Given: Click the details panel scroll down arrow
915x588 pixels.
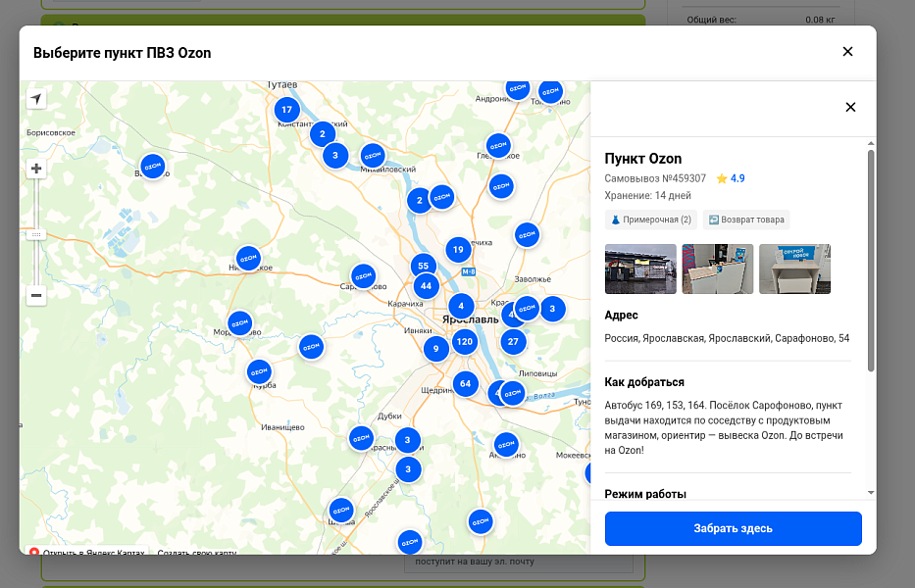Looking at the screenshot, I should pyautogui.click(x=871, y=493).
